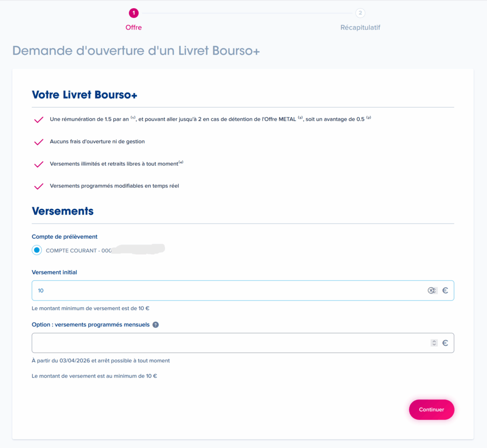Screen dimensions: 487x448
Task: Click the euro symbol in Versement initial field
Action: (445, 291)
